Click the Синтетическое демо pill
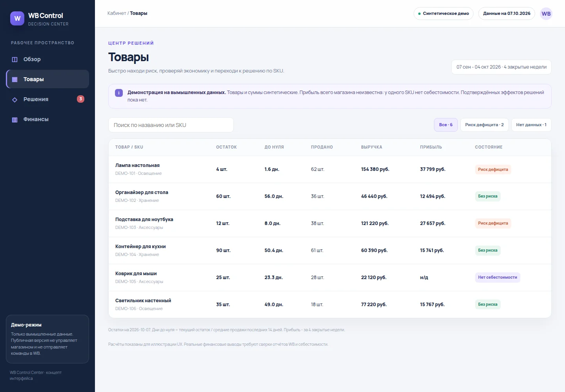 (443, 13)
